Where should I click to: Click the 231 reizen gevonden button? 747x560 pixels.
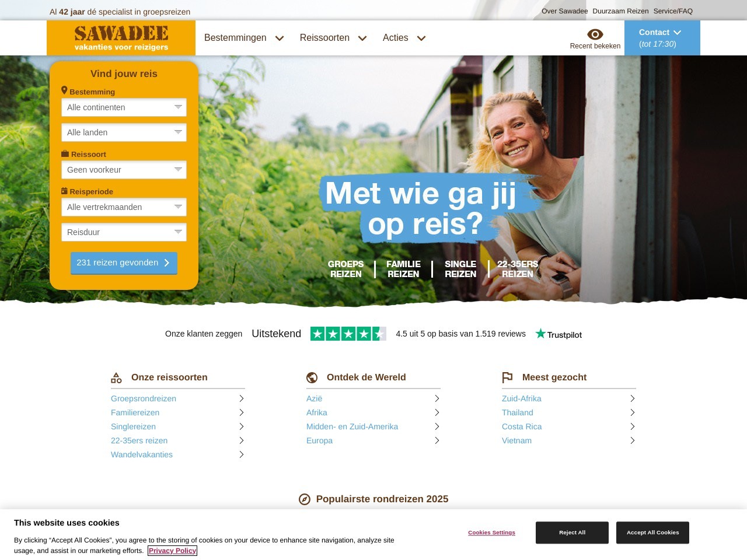point(124,263)
